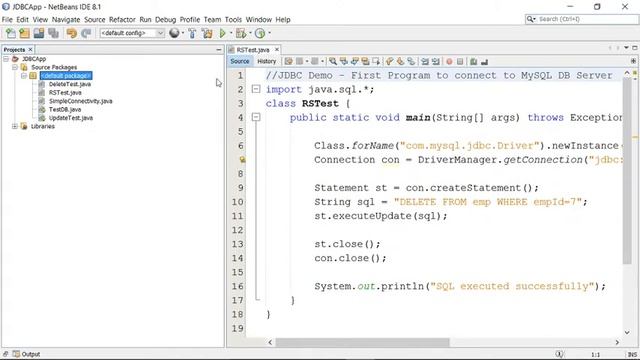
Task: Open the Run Project dropdown arrow
Action: click(x=231, y=33)
